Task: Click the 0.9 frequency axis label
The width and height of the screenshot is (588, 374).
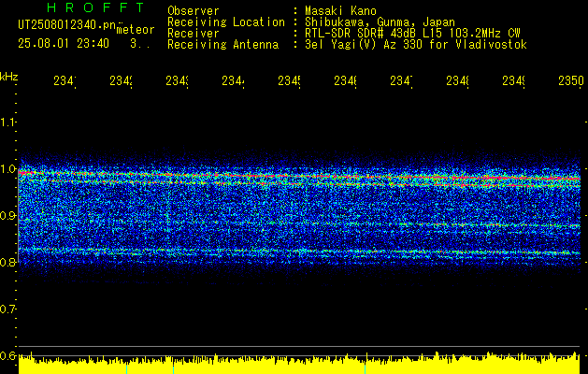Action: 7,215
